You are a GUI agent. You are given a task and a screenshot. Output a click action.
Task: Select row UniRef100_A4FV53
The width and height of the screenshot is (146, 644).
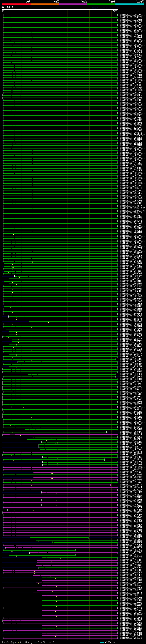(131, 163)
